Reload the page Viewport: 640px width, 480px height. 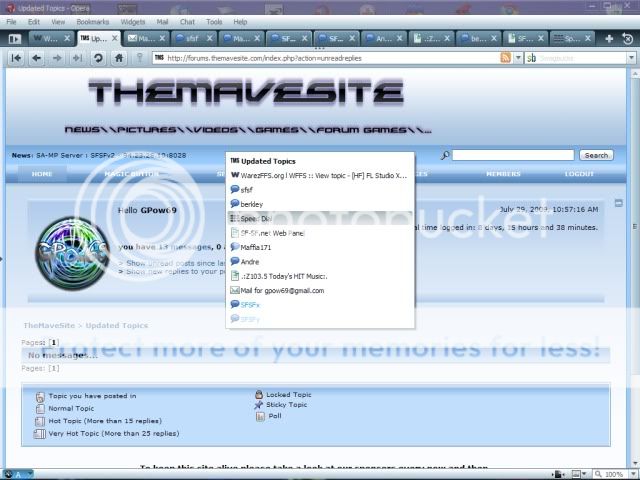pyautogui.click(x=98, y=58)
